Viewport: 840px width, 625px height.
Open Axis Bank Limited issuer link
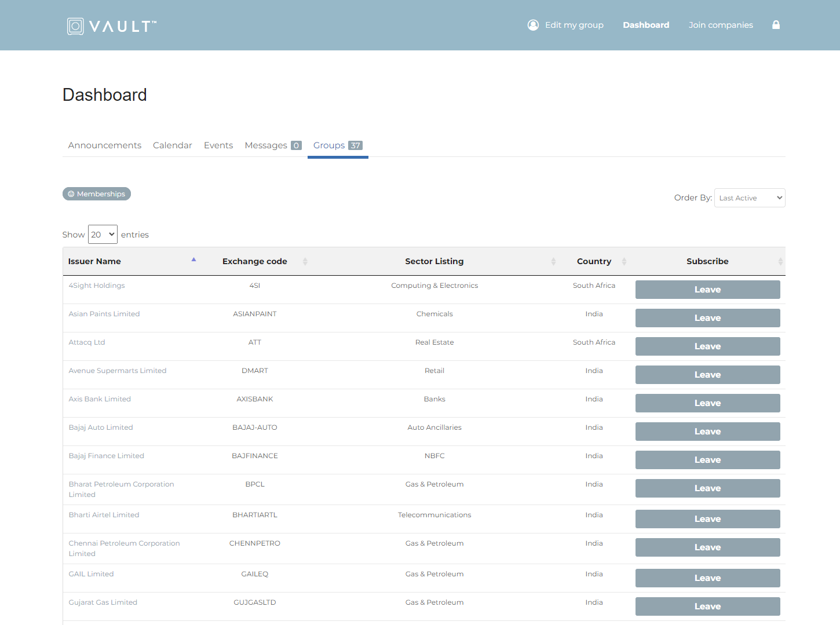click(100, 399)
